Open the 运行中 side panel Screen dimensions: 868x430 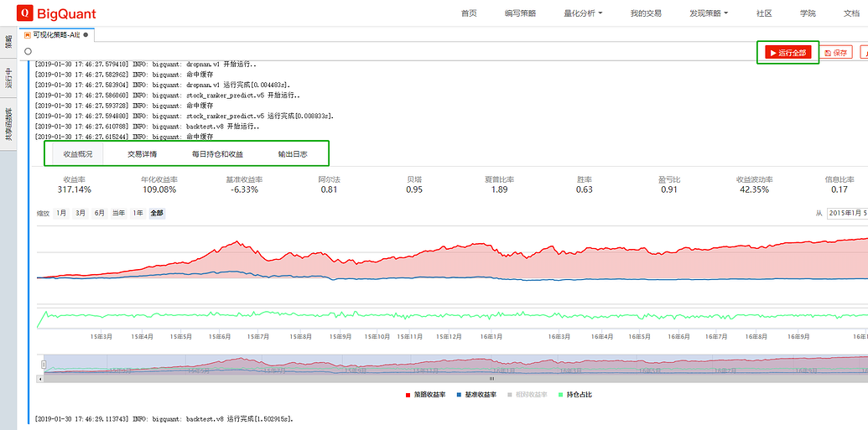point(8,77)
